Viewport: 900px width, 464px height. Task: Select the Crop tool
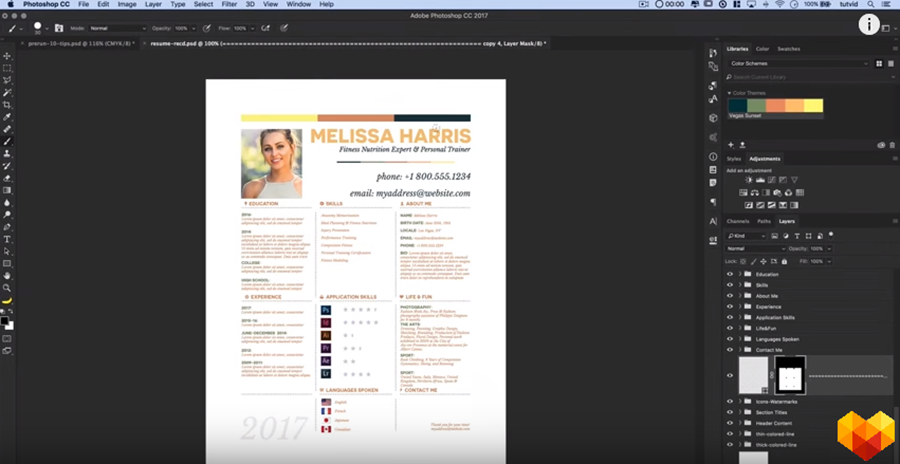pyautogui.click(x=7, y=105)
